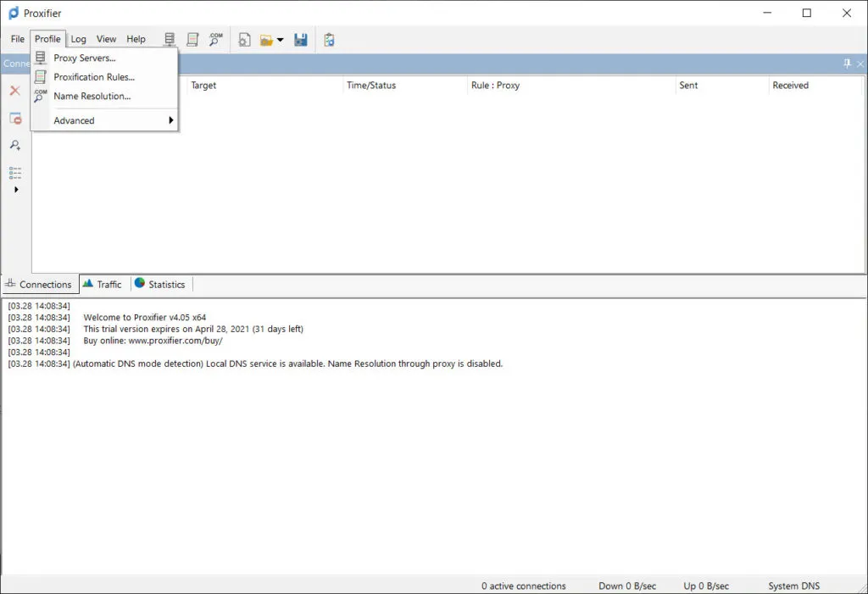
Task: Click the new profile document icon
Action: coord(244,40)
